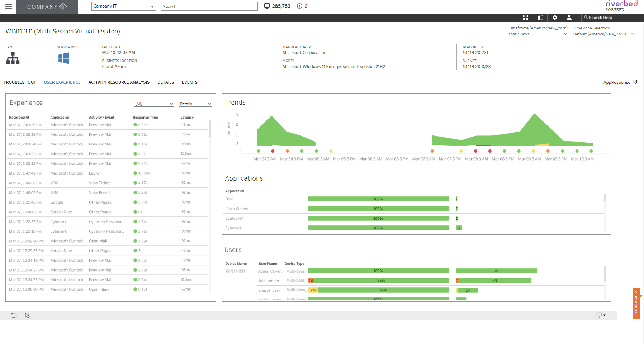Click the LAN network topology icon

pyautogui.click(x=13, y=58)
